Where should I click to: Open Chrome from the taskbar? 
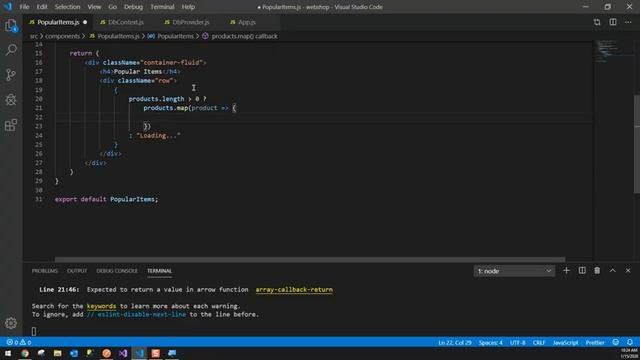24,353
